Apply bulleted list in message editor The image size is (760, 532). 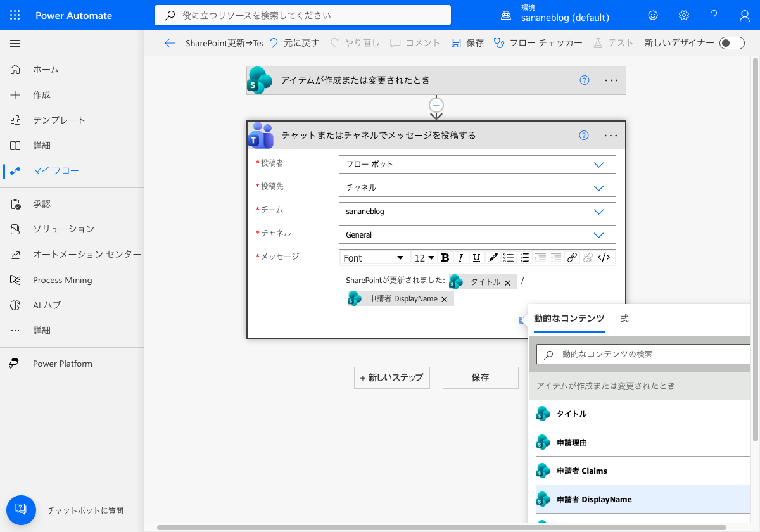coord(509,258)
